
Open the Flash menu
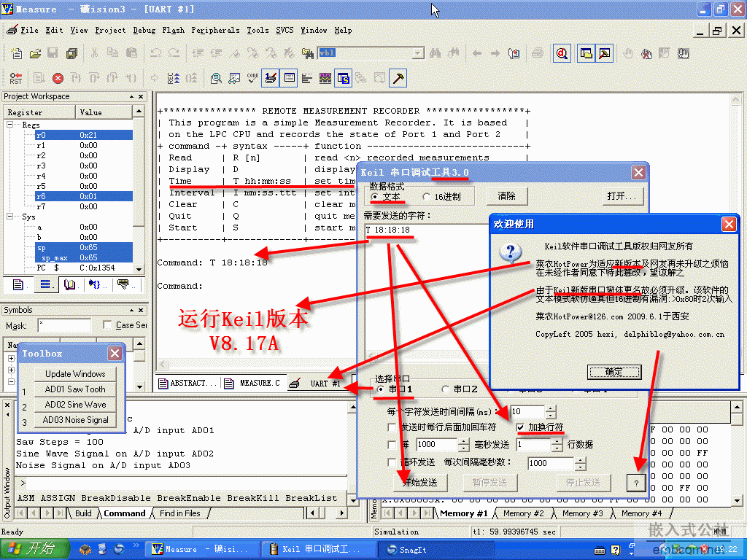click(x=173, y=30)
